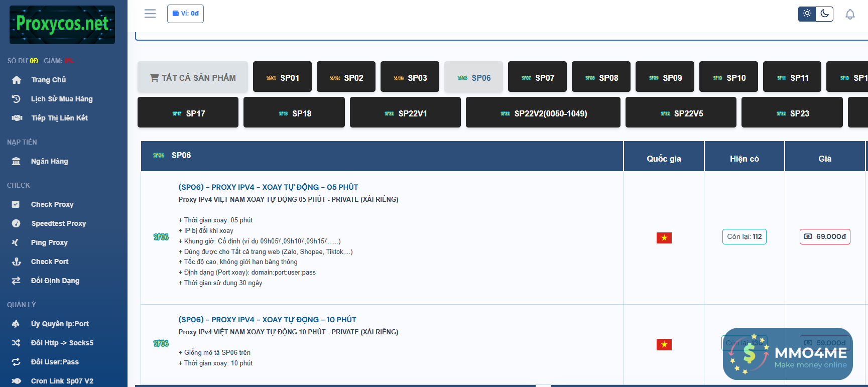The width and height of the screenshot is (868, 387).
Task: Click the Check Proxy checkbox icon
Action: 16,204
